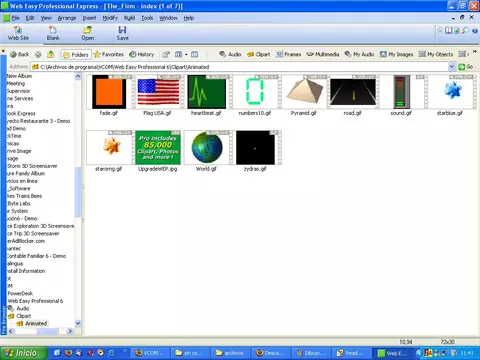Open the Build menu
Image resolution: width=480 pixels, height=360 pixels.
[129, 18]
